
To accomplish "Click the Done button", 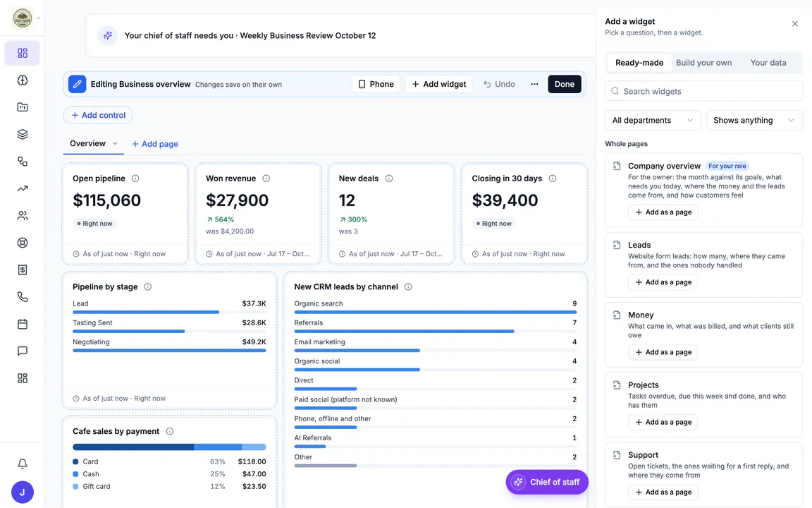I will point(565,84).
